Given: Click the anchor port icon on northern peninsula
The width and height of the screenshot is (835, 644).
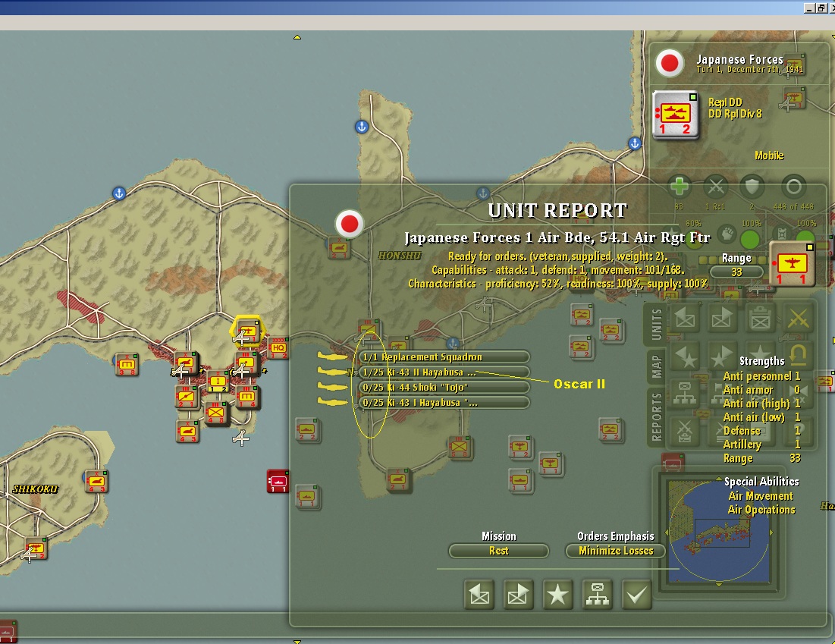Looking at the screenshot, I should pyautogui.click(x=362, y=127).
